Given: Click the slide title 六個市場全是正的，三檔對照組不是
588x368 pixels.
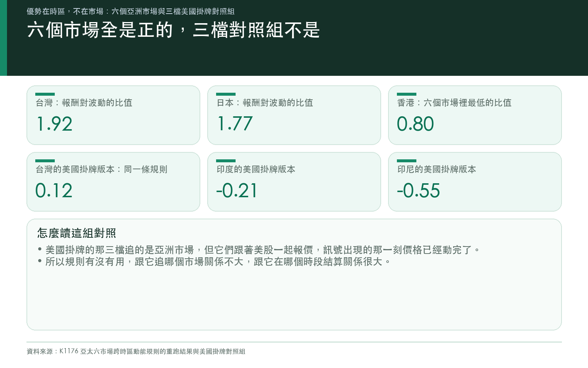Looking at the screenshot, I should 173,30.
